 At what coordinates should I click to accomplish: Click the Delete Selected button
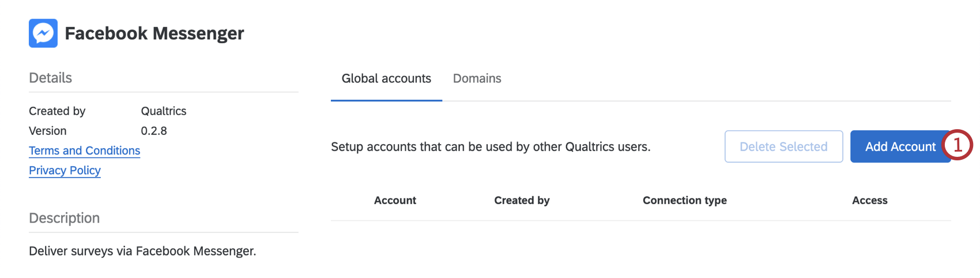click(x=783, y=146)
